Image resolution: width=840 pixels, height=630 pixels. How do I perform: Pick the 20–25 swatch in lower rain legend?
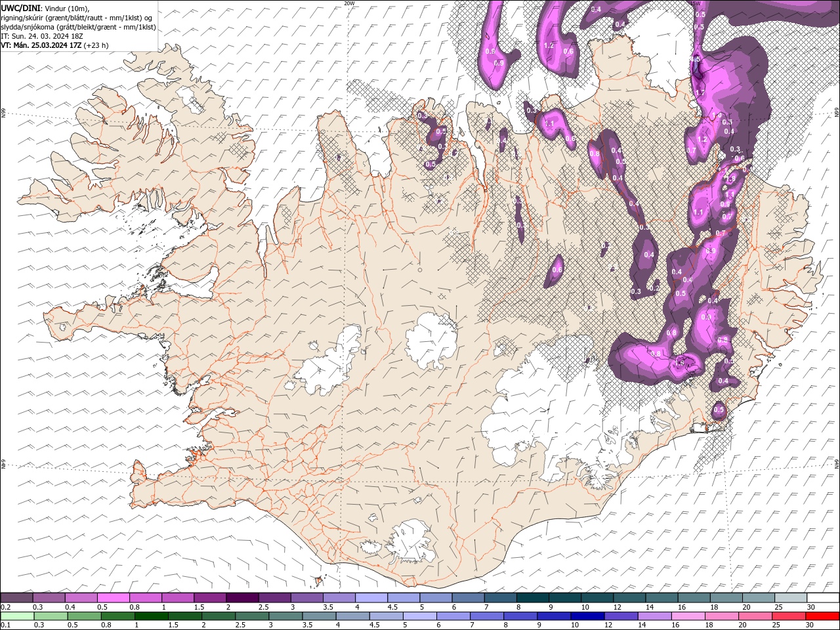(x=755, y=616)
